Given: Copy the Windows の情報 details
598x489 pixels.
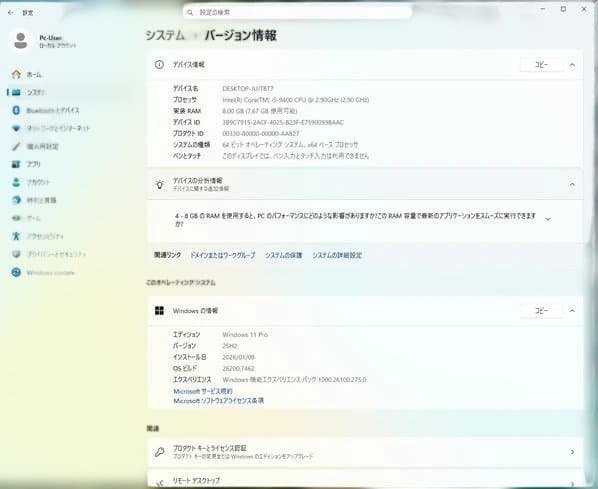Looking at the screenshot, I should pyautogui.click(x=541, y=311).
